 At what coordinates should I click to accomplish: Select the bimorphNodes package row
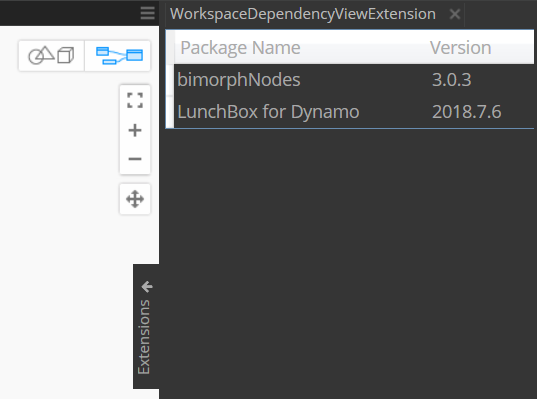click(354, 80)
